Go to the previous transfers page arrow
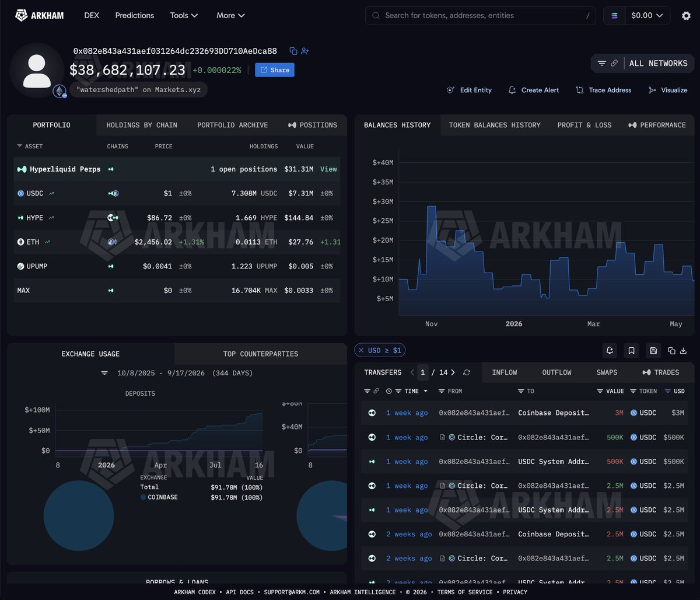This screenshot has height=600, width=700. click(x=412, y=372)
